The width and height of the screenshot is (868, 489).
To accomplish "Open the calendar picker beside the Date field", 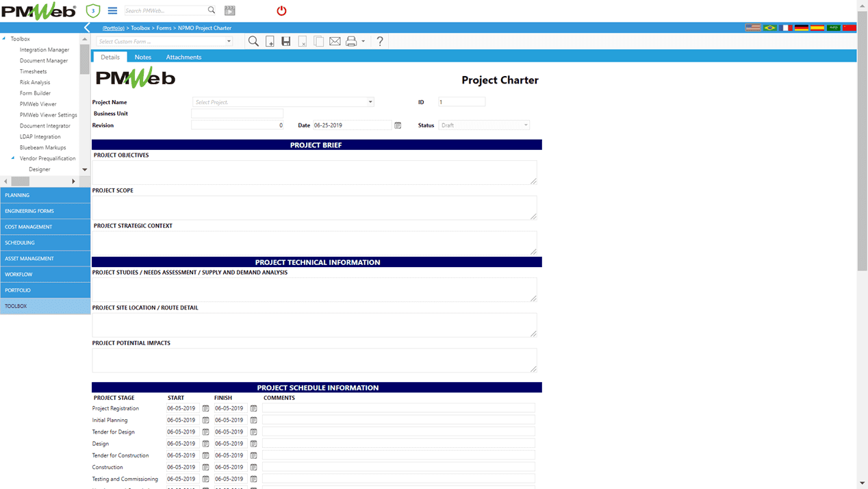I will pos(398,125).
